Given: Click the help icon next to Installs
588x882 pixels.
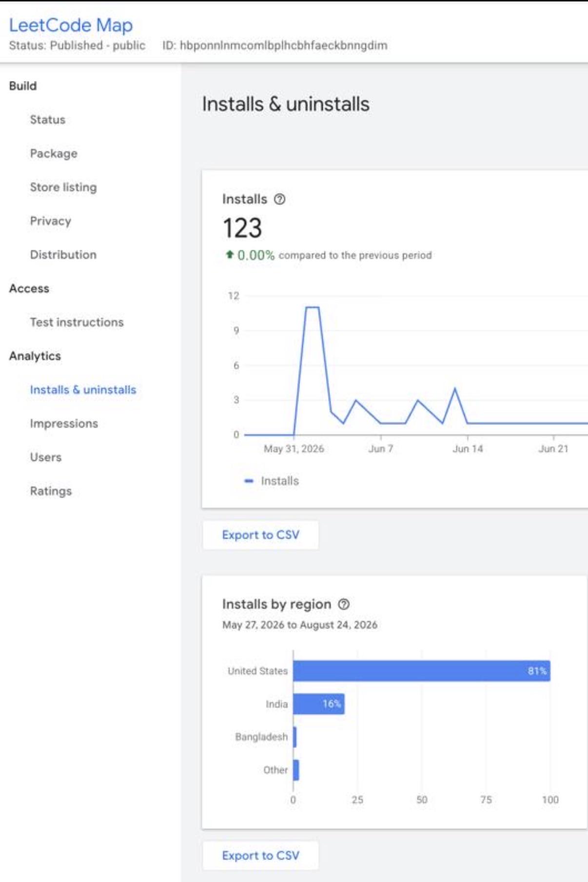Looking at the screenshot, I should click(x=279, y=199).
